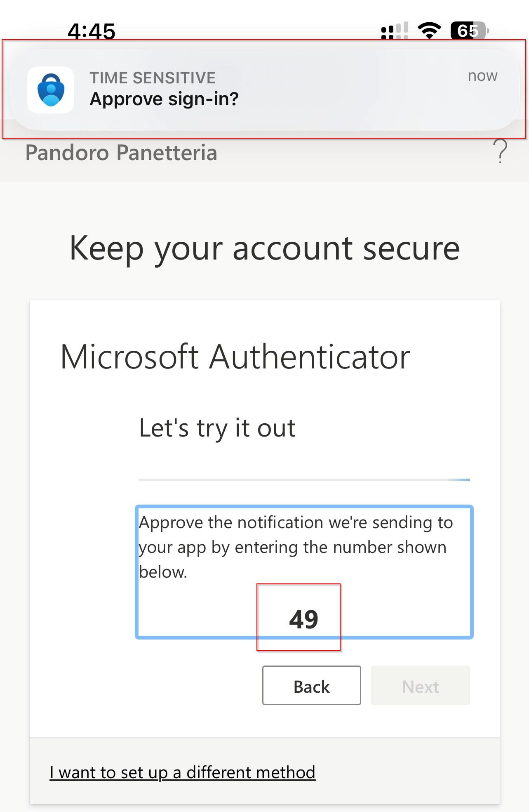
Task: Click the Pandoro Panetteria organization name
Action: [121, 153]
